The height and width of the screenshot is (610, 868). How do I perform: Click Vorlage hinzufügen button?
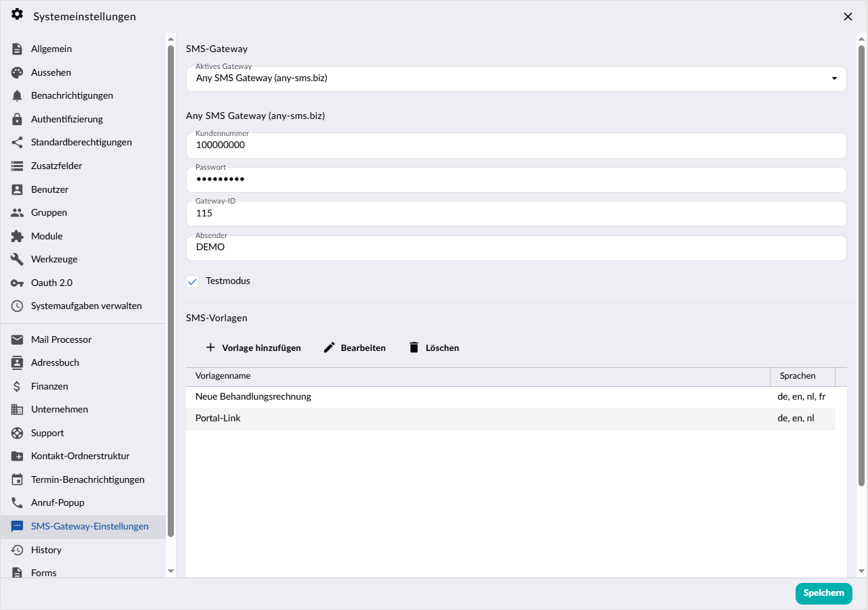tap(253, 348)
